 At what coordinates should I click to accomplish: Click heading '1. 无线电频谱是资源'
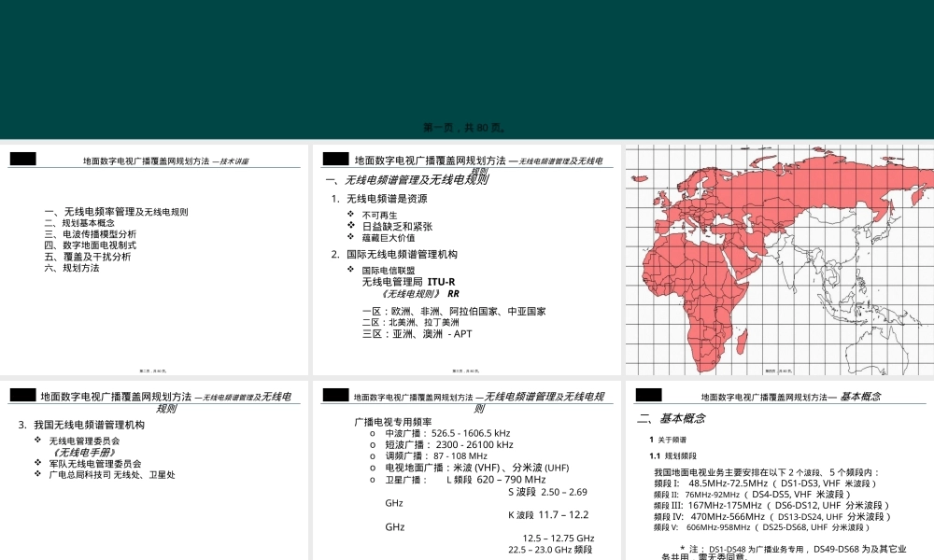[379, 199]
